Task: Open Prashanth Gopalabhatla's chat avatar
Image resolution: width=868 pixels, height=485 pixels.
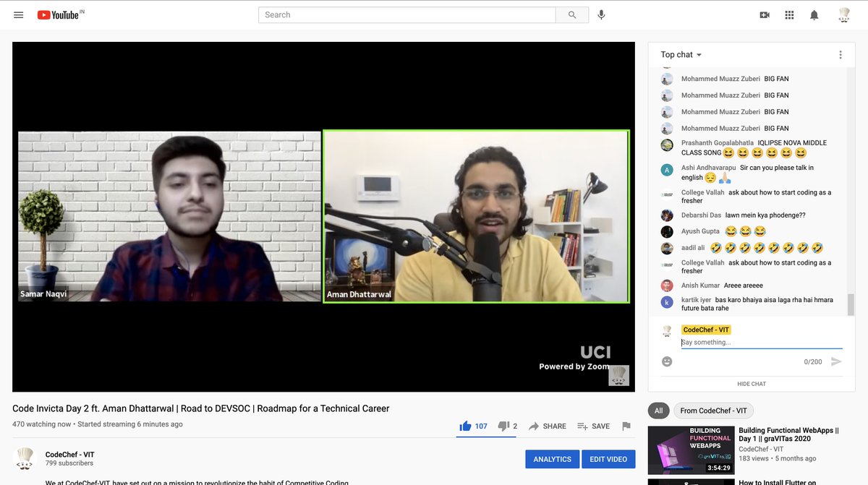Action: pyautogui.click(x=667, y=145)
